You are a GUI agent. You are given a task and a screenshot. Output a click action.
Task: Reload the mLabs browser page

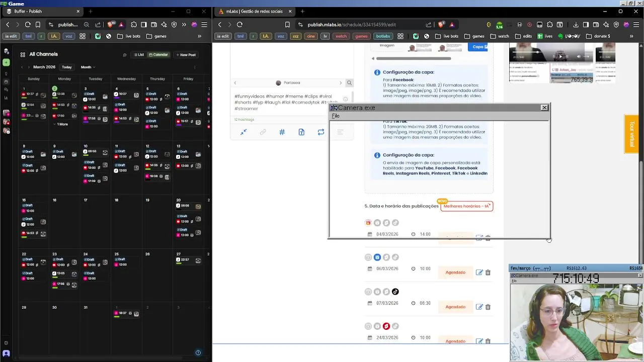point(239,24)
